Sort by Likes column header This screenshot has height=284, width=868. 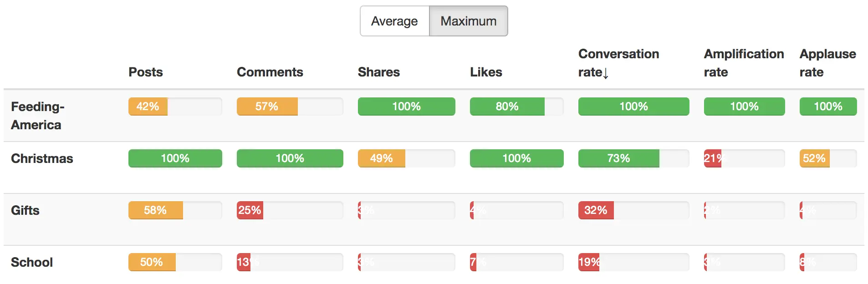(x=486, y=72)
